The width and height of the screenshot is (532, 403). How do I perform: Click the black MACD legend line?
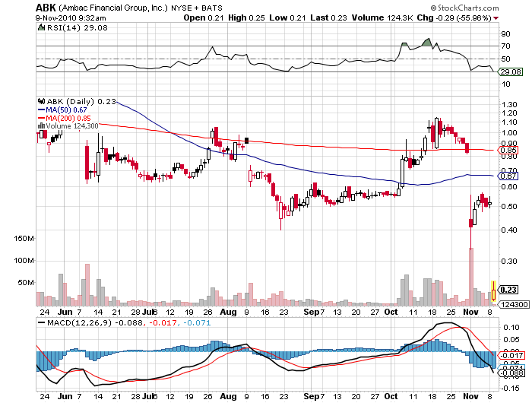coord(41,322)
